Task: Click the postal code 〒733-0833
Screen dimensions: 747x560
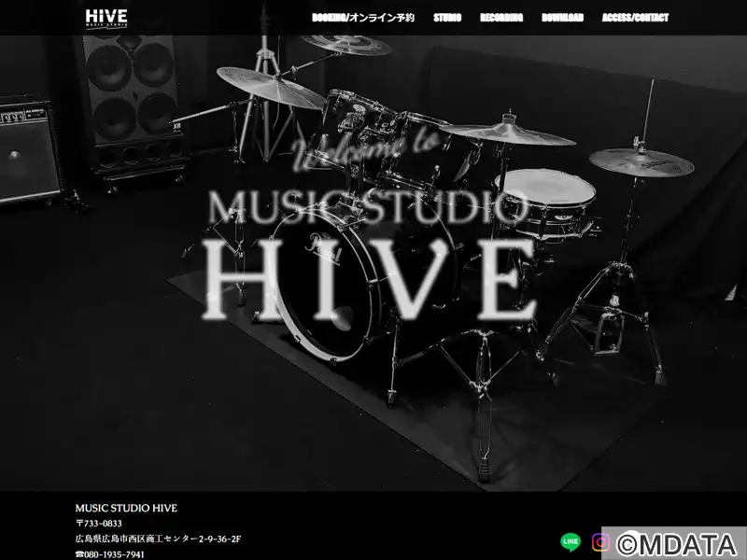Action: coord(99,524)
